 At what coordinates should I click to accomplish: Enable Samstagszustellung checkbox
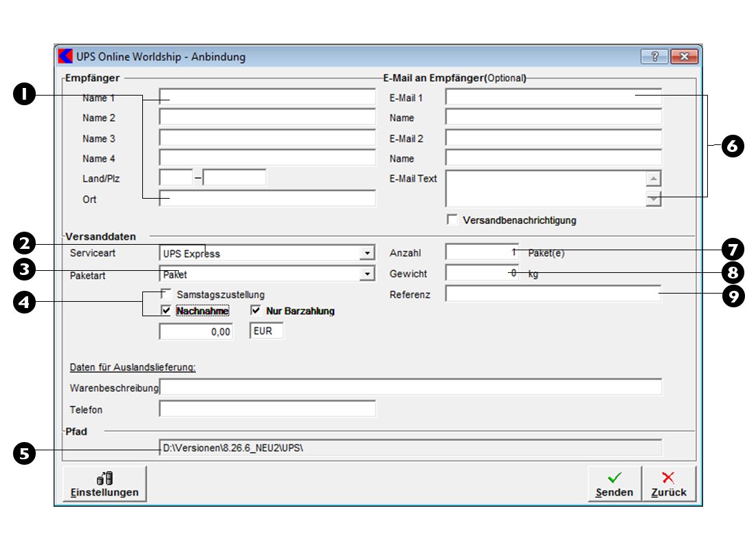166,294
